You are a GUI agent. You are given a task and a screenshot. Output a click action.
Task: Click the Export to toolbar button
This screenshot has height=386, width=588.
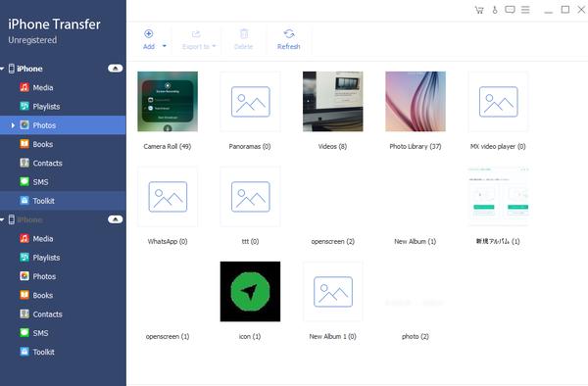tap(199, 40)
